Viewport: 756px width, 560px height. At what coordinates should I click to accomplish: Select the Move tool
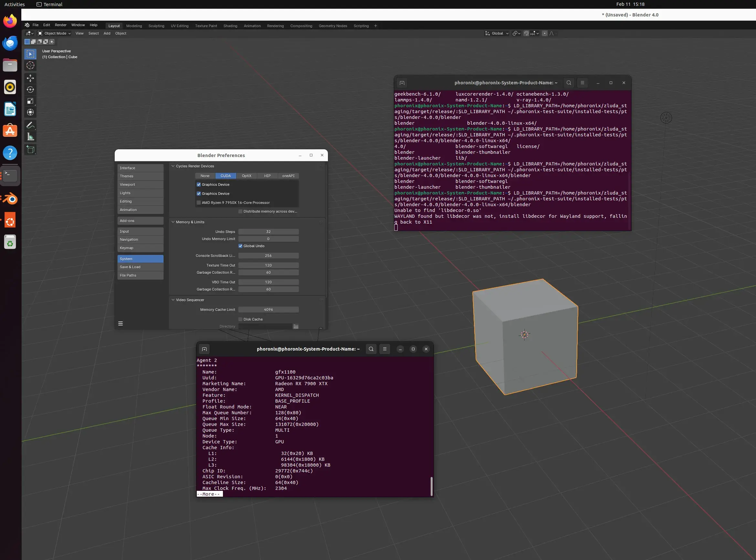tap(30, 78)
